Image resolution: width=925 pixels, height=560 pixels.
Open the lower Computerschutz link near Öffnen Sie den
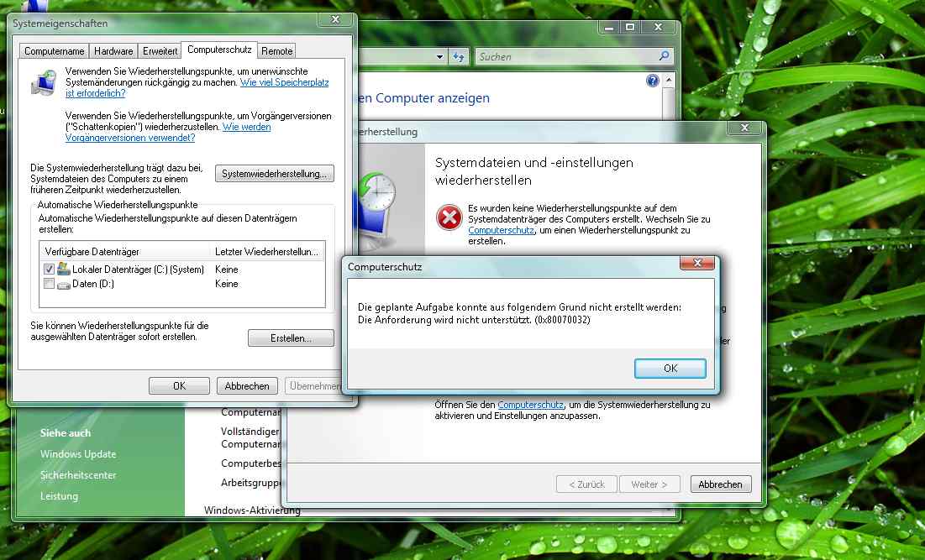[x=531, y=405]
